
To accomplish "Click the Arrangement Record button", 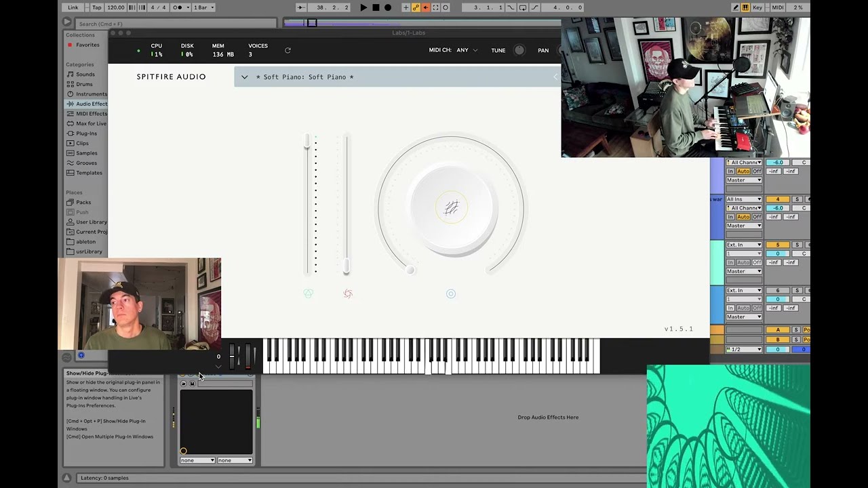I will coord(388,7).
